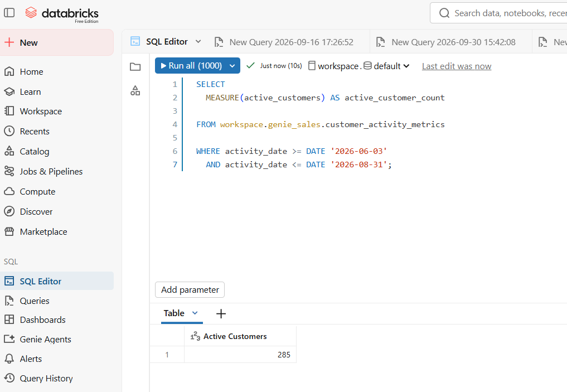Open Jobs & Pipelines
The image size is (567, 392).
51,171
